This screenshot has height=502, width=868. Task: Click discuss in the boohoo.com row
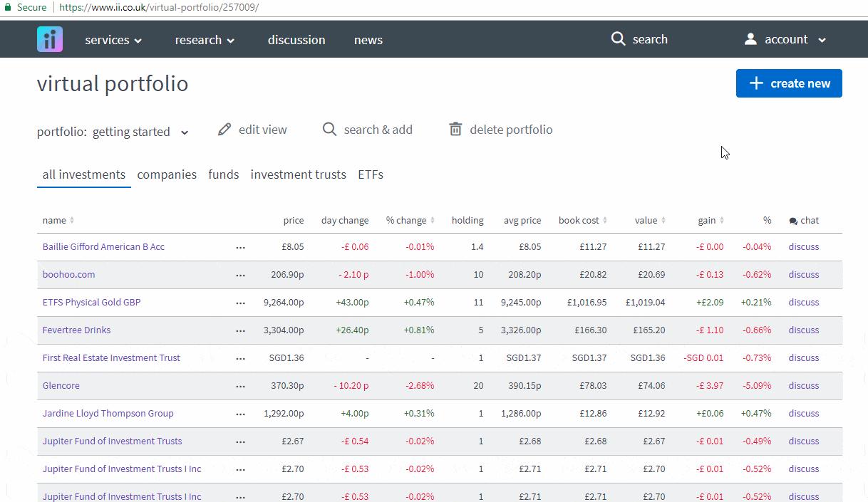point(804,275)
